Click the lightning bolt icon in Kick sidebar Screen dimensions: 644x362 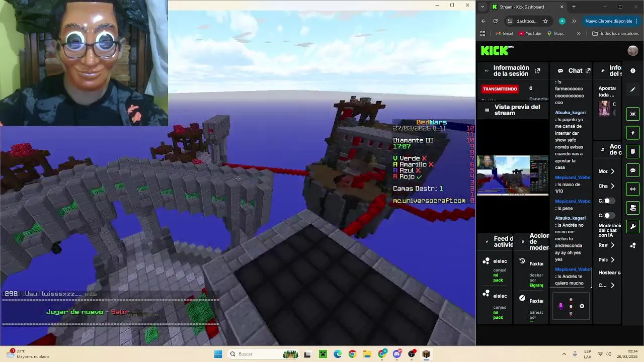pyautogui.click(x=633, y=133)
